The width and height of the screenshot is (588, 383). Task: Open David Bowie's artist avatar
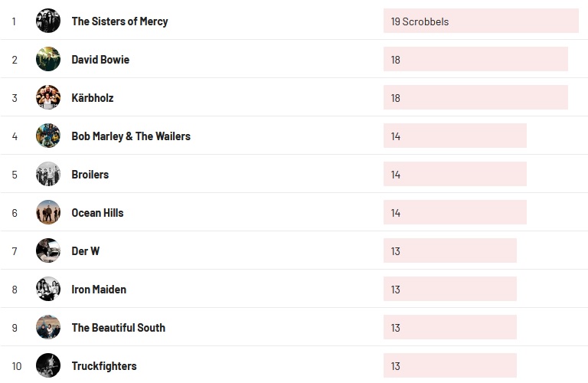point(48,59)
